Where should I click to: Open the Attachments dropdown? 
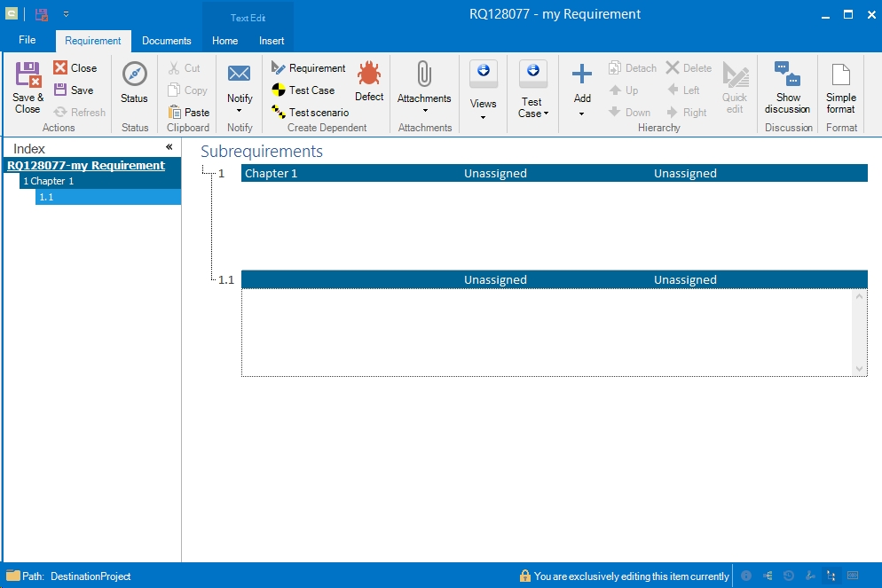pyautogui.click(x=424, y=111)
